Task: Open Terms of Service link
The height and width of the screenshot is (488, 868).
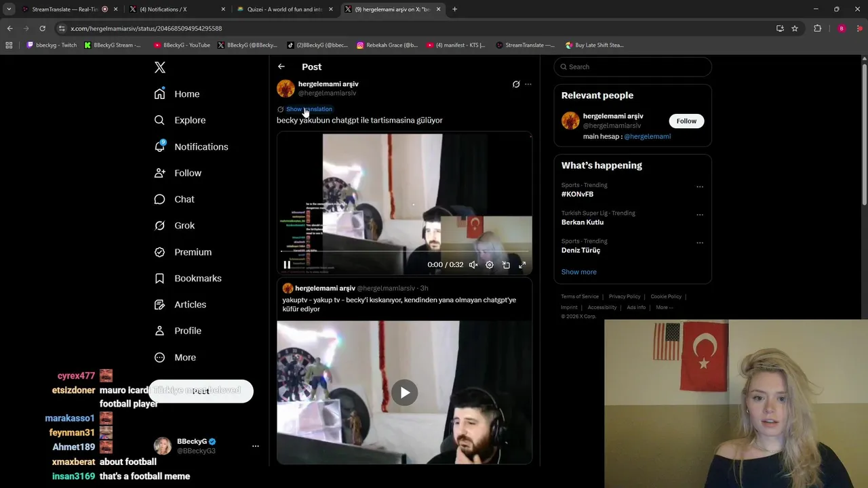Action: pos(580,296)
